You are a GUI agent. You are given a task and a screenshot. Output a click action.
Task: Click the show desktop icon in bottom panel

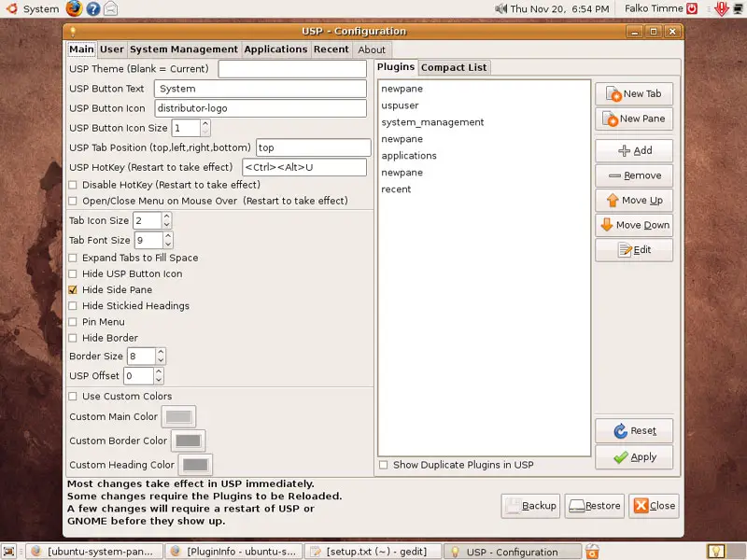pyautogui.click(x=9, y=552)
